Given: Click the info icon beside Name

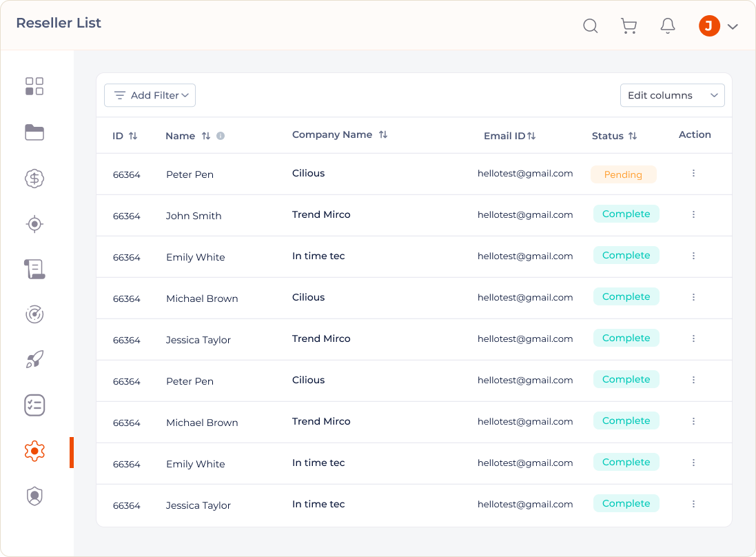Looking at the screenshot, I should pos(221,136).
